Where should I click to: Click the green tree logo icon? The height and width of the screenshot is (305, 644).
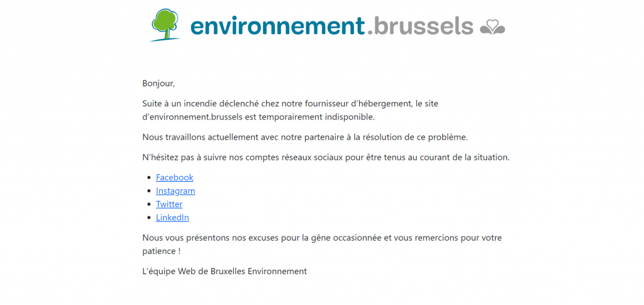pos(165,24)
